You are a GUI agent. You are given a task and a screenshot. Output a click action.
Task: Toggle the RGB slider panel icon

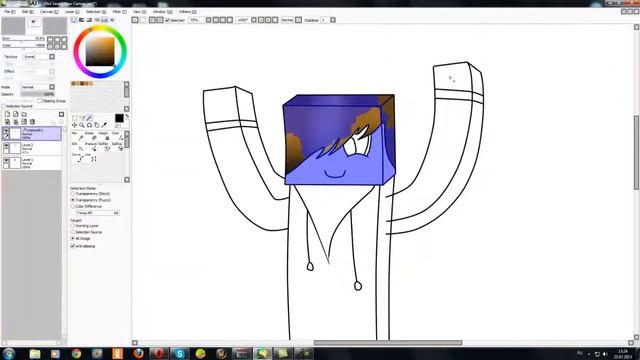[82, 20]
